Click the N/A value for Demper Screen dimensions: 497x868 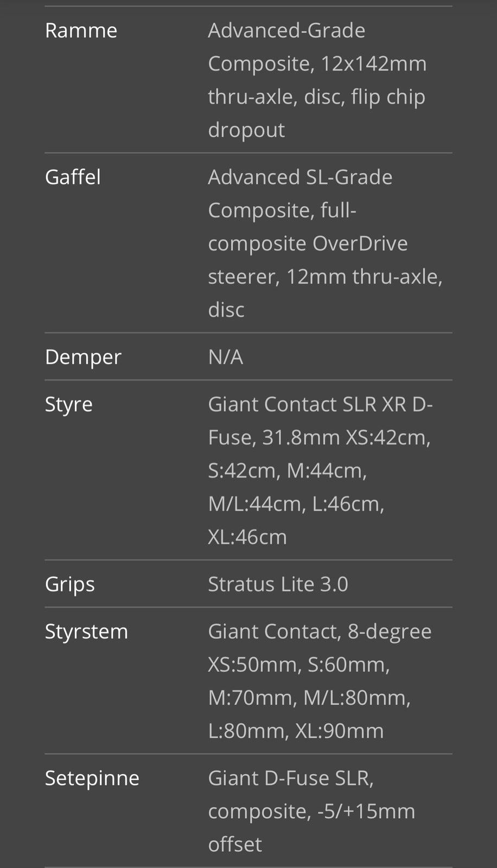pyautogui.click(x=225, y=357)
